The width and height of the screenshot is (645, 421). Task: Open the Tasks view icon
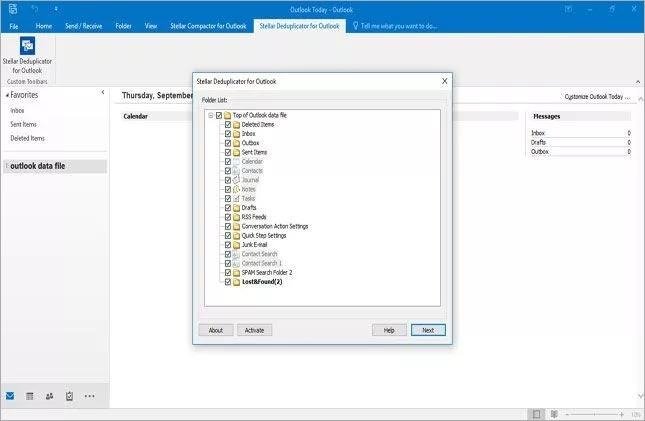pyautogui.click(x=69, y=396)
